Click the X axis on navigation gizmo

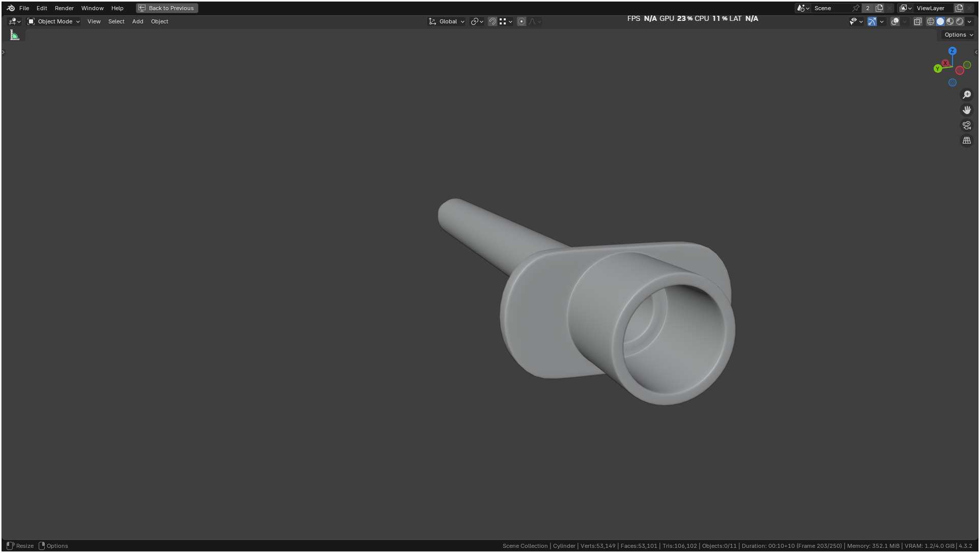click(945, 63)
